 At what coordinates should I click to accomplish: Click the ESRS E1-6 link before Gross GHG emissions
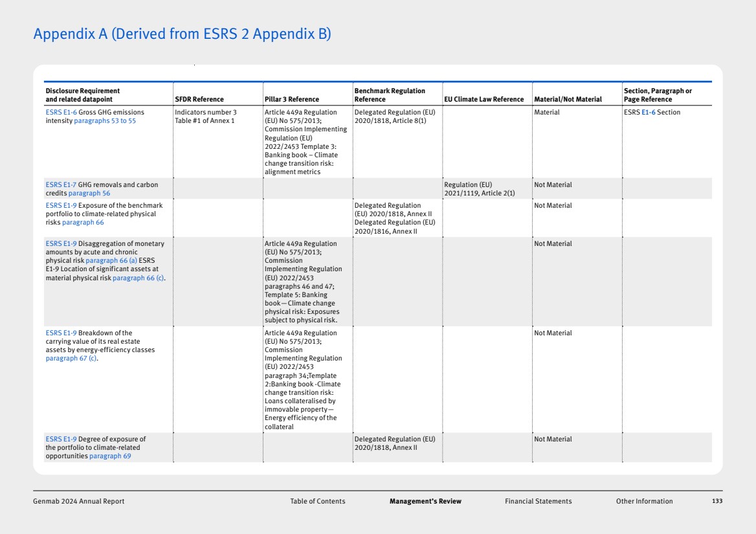point(61,113)
